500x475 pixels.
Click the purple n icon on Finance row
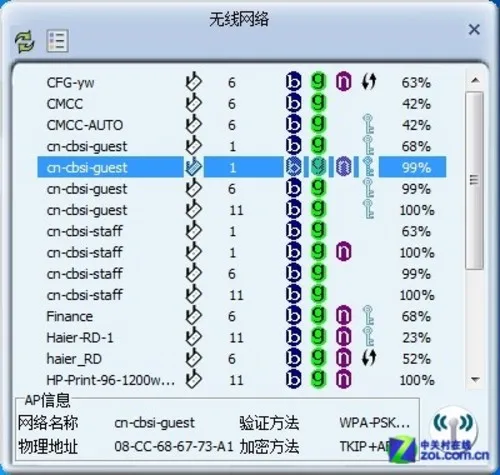(x=343, y=315)
